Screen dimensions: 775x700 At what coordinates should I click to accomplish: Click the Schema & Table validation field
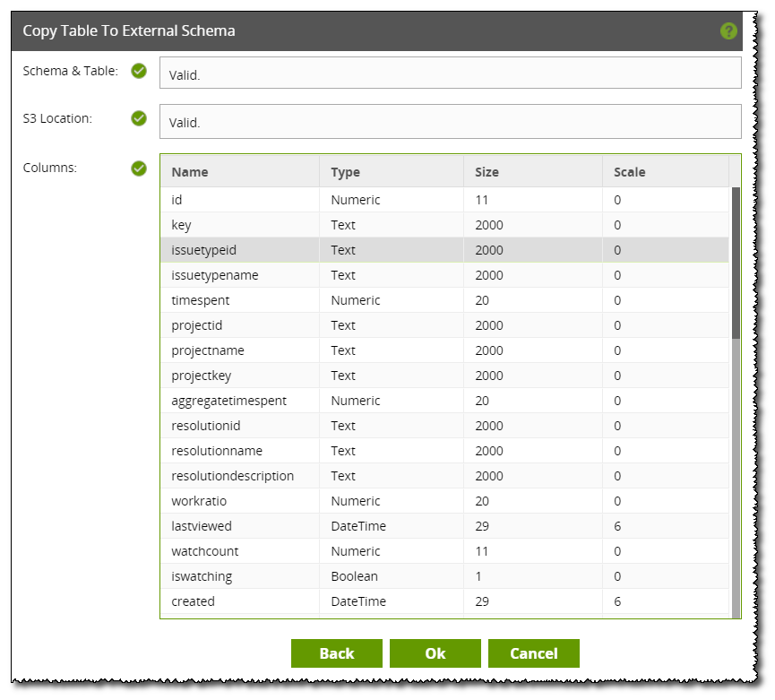451,73
